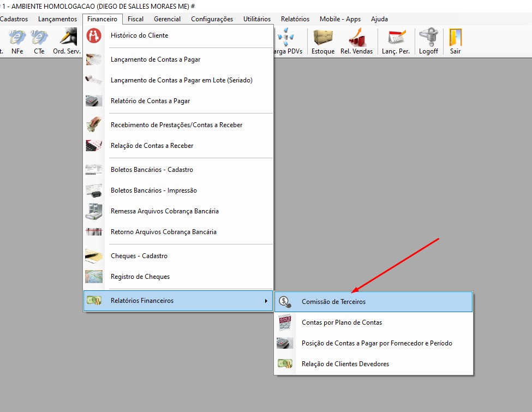The image size is (532, 412).
Task: Select Boletos Bancários - Cadastro
Action: [x=178, y=170]
